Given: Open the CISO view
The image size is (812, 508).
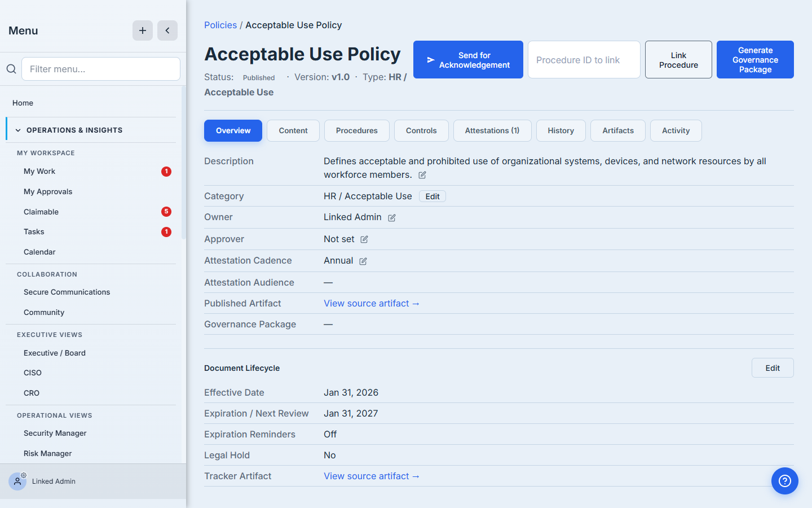Looking at the screenshot, I should pyautogui.click(x=33, y=373).
